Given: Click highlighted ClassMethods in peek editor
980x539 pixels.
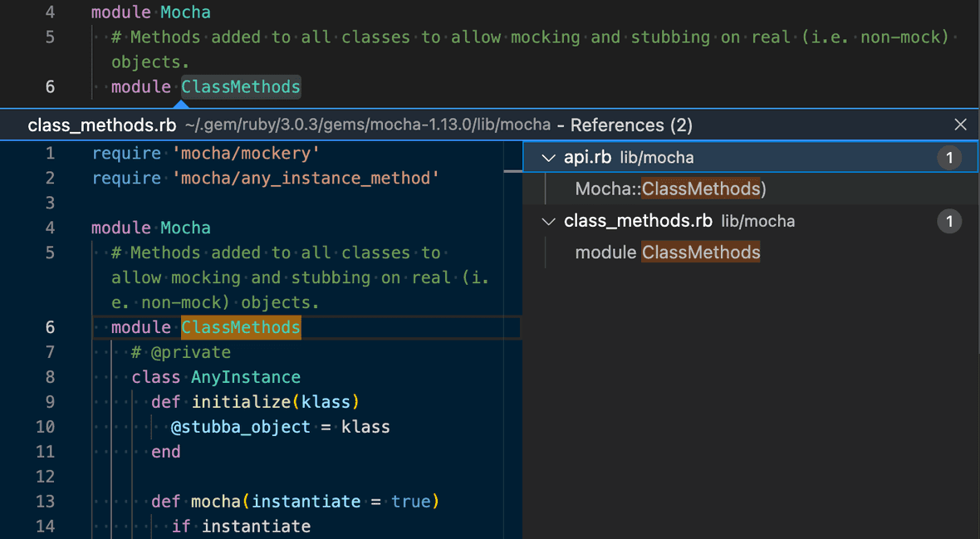Looking at the screenshot, I should 241,328.
